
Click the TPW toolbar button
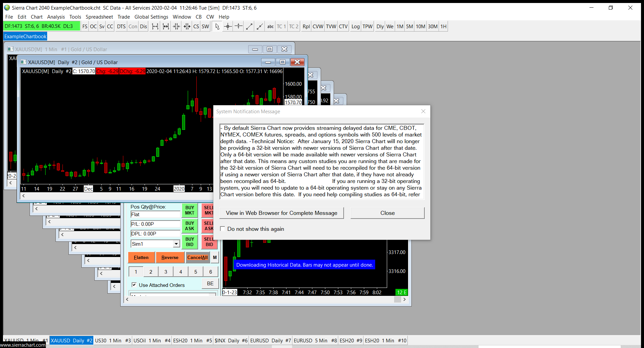point(368,27)
